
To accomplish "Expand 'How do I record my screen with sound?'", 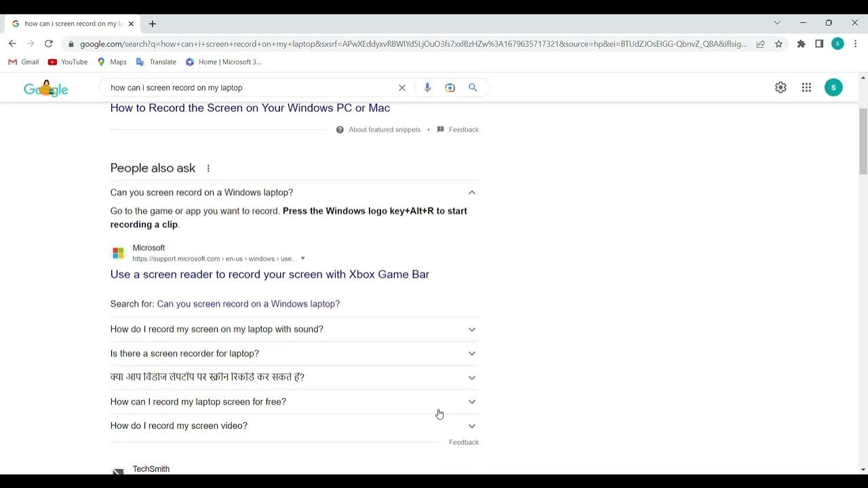I will (x=294, y=329).
